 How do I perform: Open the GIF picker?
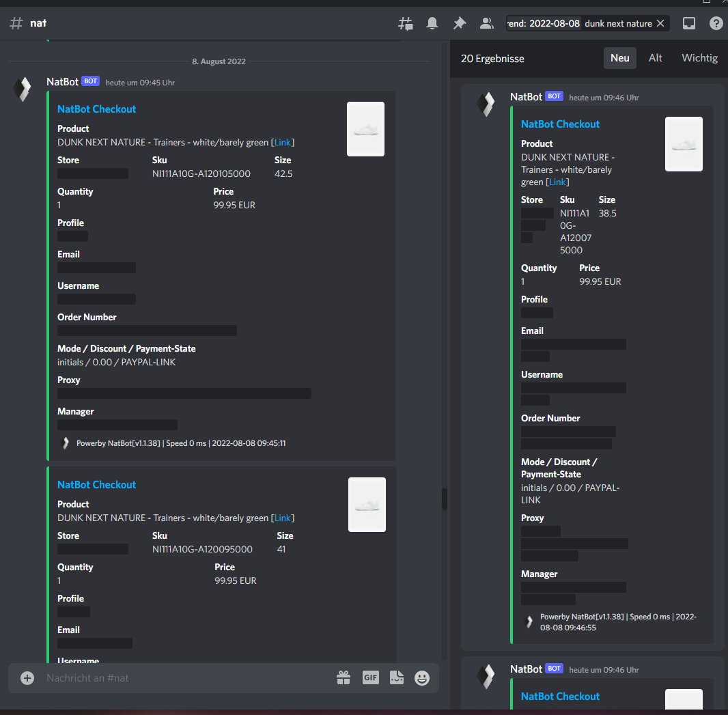370,677
